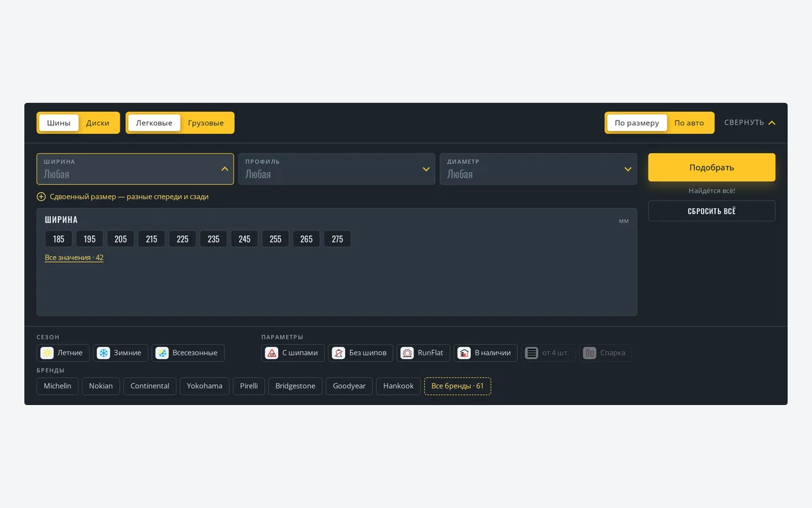
Task: Choose width 225
Action: click(183, 239)
